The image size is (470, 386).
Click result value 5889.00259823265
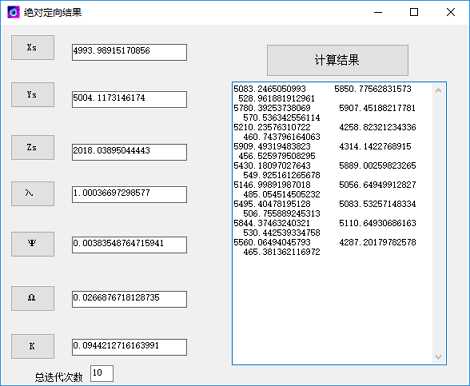pos(378,166)
